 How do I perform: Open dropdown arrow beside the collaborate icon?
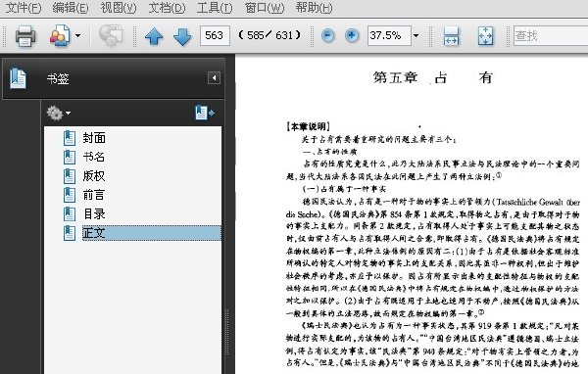point(77,36)
